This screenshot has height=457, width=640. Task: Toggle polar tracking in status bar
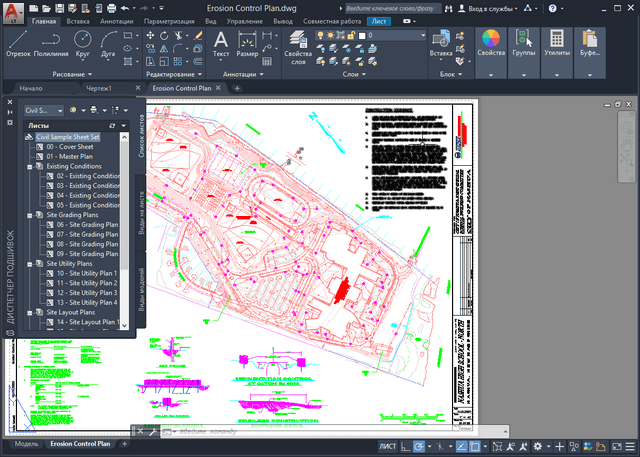[x=419, y=445]
